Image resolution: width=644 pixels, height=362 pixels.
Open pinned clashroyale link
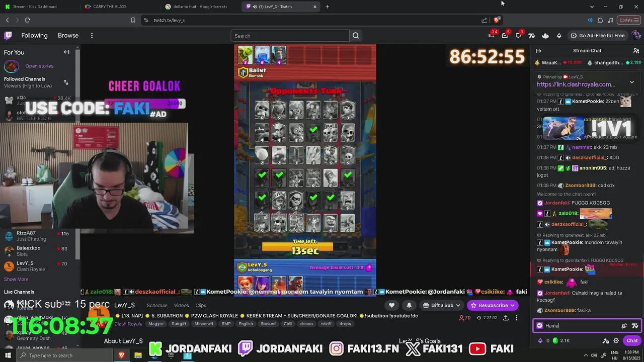(576, 84)
